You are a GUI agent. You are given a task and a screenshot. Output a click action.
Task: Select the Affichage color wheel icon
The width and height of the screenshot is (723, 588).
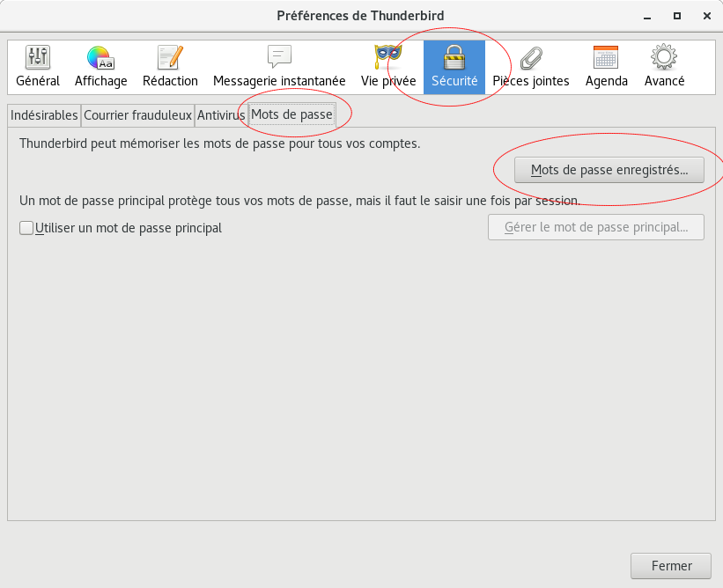tap(100, 58)
